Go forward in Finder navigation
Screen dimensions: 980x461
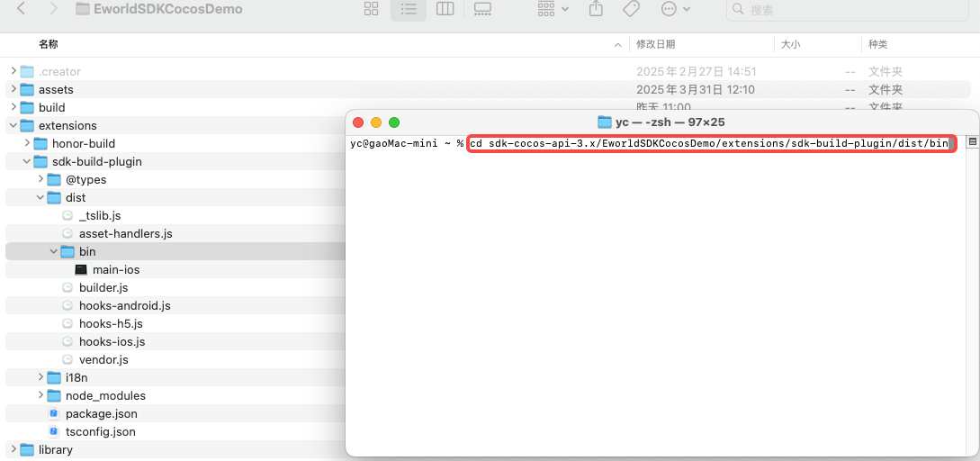[54, 9]
